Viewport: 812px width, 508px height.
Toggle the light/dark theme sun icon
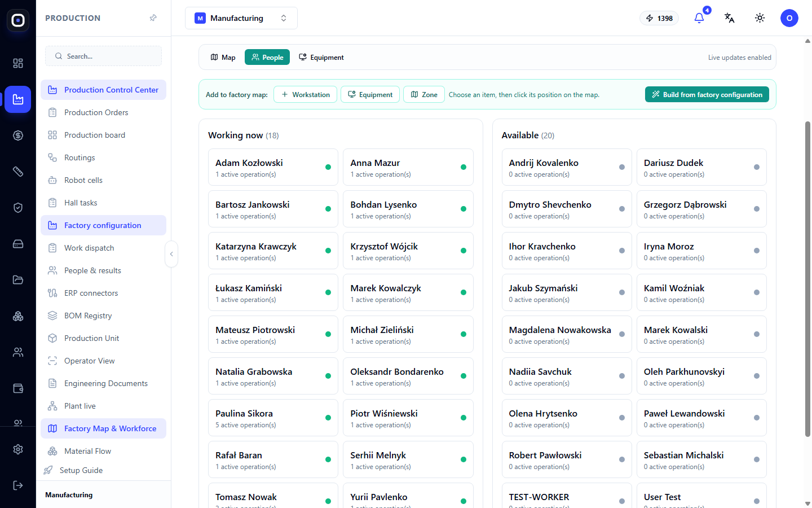(x=760, y=18)
